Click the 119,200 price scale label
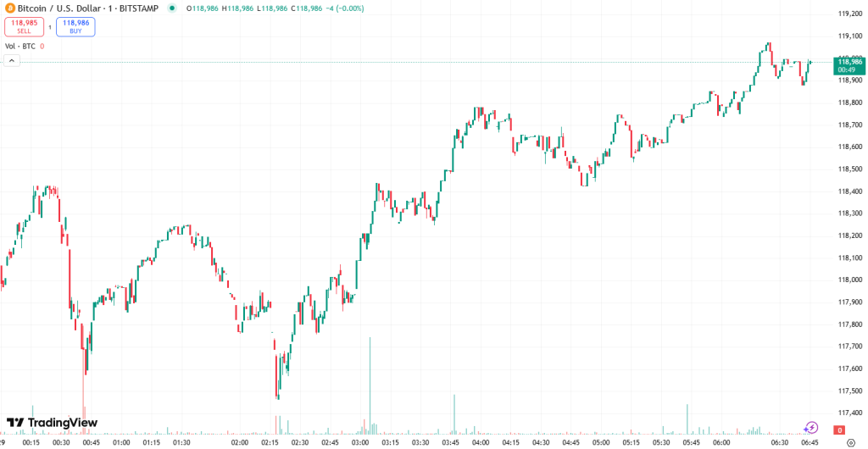Image resolution: width=868 pixels, height=449 pixels. point(849,14)
